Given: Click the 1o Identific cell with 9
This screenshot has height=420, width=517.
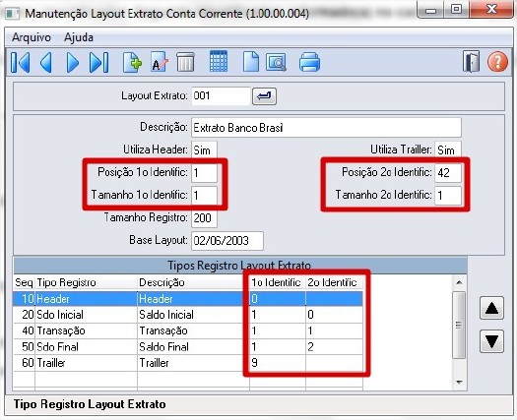Looking at the screenshot, I should (278, 363).
